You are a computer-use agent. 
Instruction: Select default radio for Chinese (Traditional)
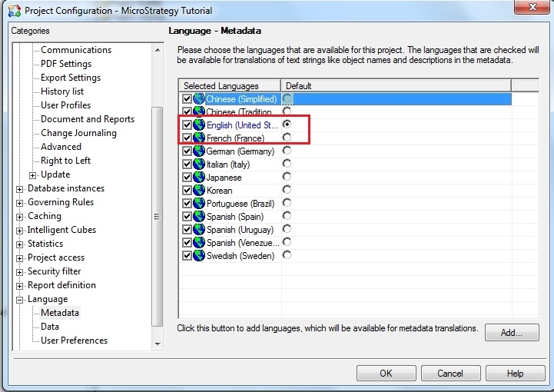pyautogui.click(x=287, y=111)
